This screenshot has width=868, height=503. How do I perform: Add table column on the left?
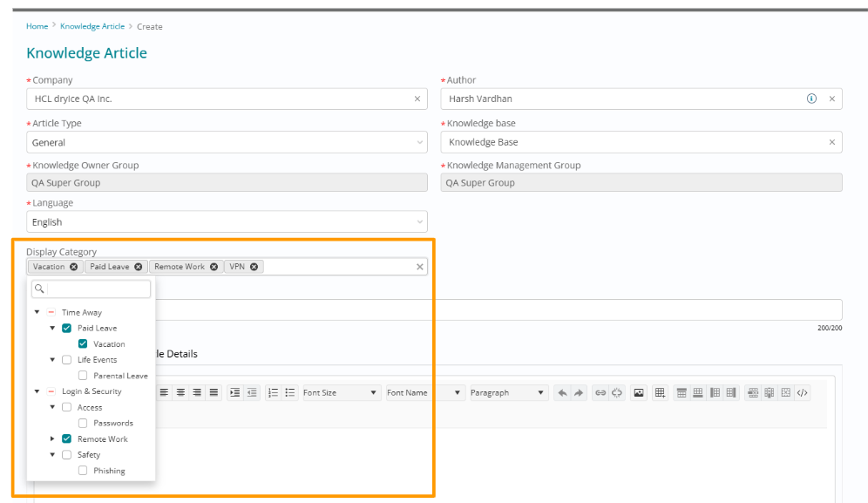tap(715, 393)
